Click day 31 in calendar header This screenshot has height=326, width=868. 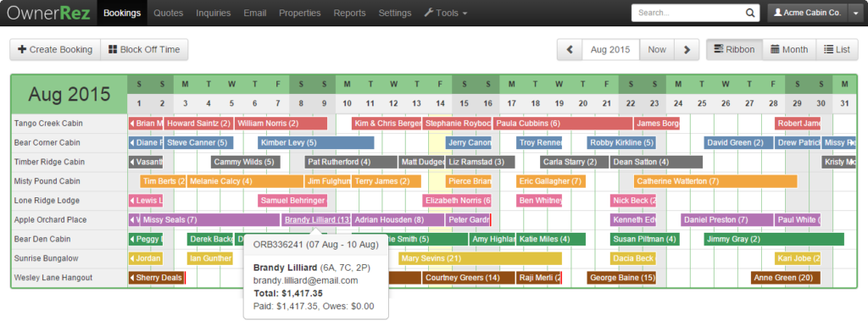844,103
